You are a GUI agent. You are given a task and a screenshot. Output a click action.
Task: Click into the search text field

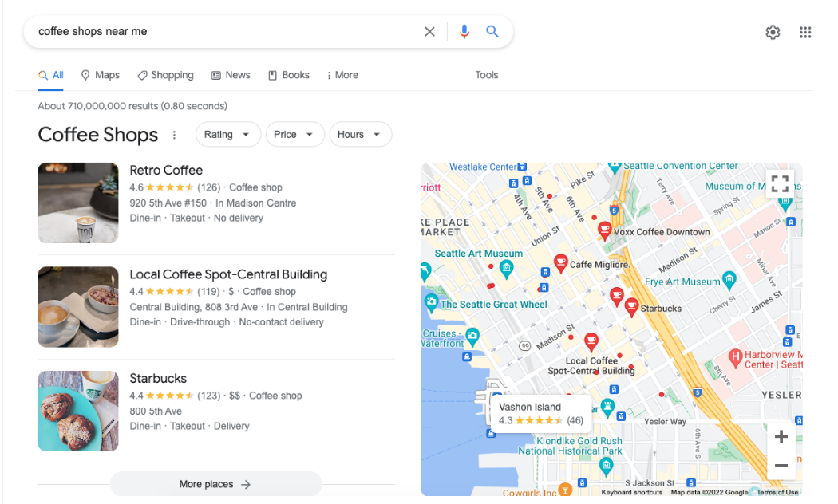click(224, 32)
